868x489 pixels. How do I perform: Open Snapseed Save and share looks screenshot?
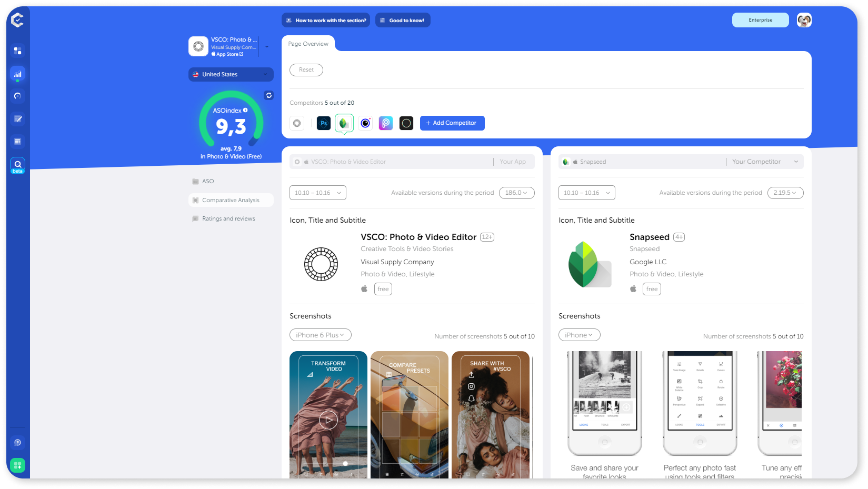pyautogui.click(x=605, y=415)
